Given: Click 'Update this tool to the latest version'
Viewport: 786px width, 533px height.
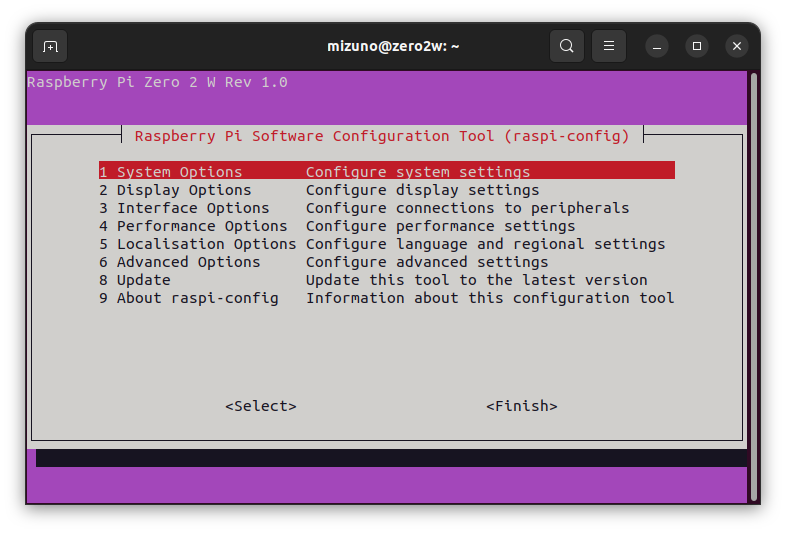Looking at the screenshot, I should pyautogui.click(x=477, y=280).
